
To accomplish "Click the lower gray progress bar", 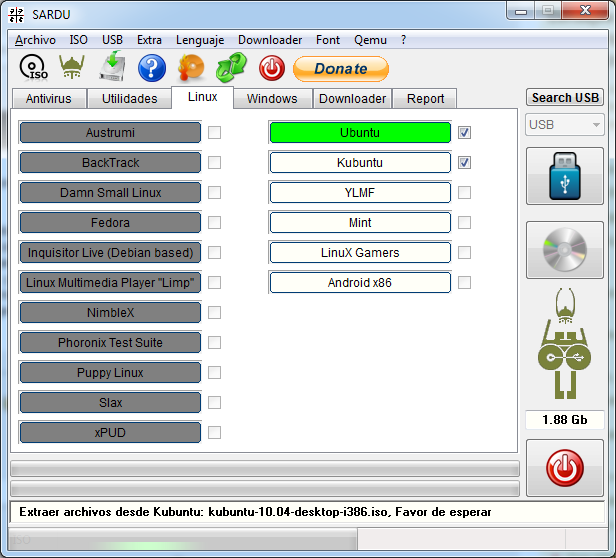I will tap(265, 488).
